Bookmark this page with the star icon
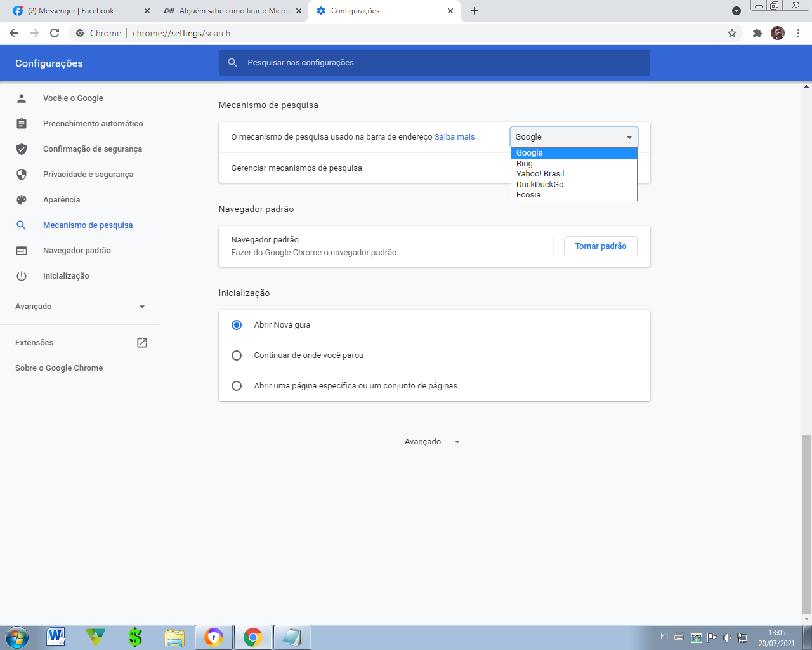The image size is (812, 650). pos(732,33)
